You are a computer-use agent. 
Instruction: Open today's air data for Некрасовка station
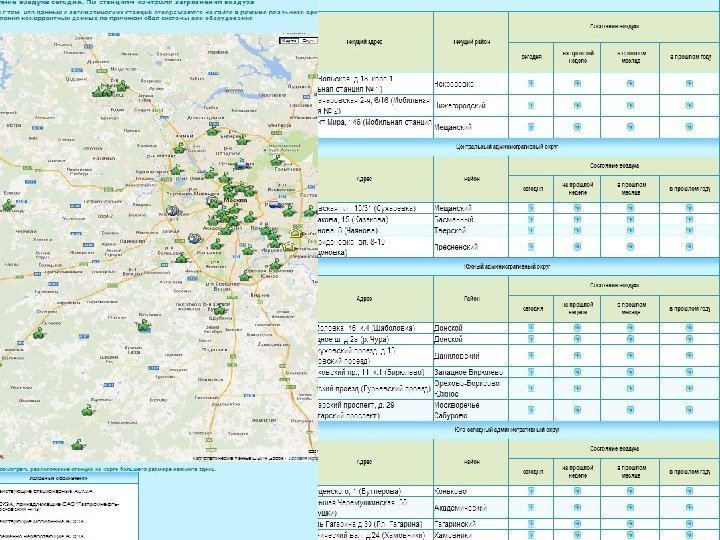pyautogui.click(x=531, y=84)
